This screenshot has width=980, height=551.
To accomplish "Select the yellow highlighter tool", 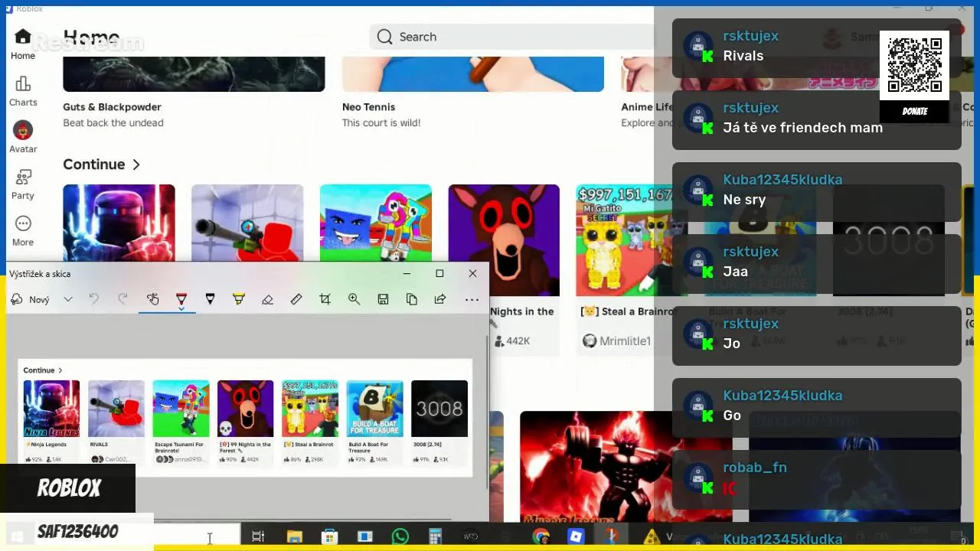I will pyautogui.click(x=239, y=299).
